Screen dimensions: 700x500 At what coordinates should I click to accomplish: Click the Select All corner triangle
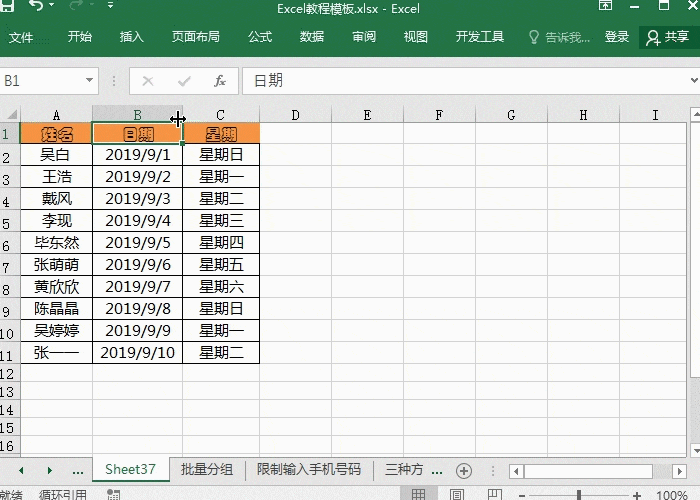click(10, 115)
